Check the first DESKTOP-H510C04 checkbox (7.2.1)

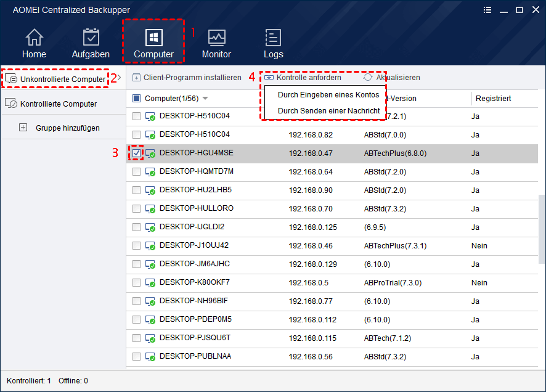click(136, 116)
